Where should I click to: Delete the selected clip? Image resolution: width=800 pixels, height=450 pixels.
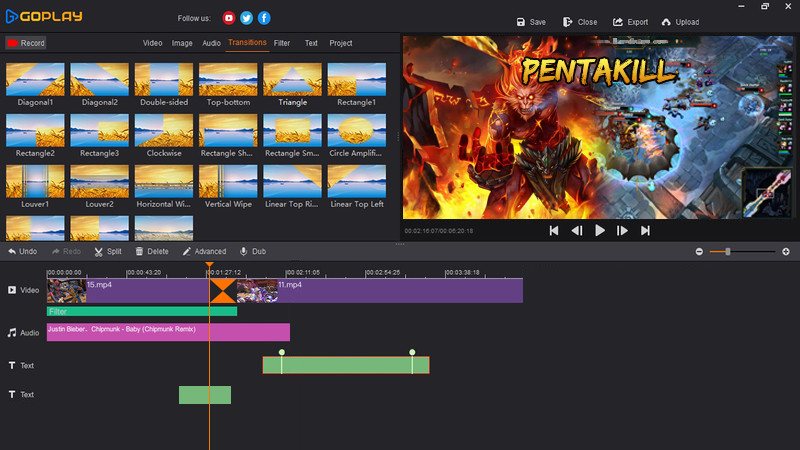click(152, 252)
